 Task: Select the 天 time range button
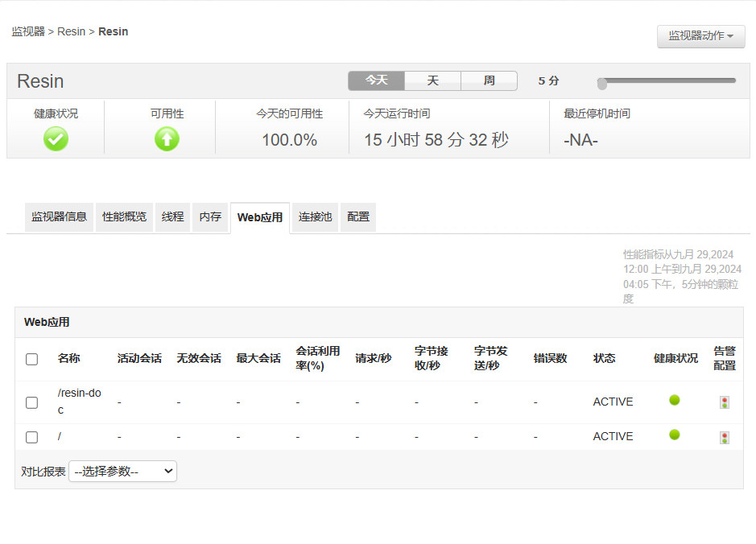coord(432,80)
